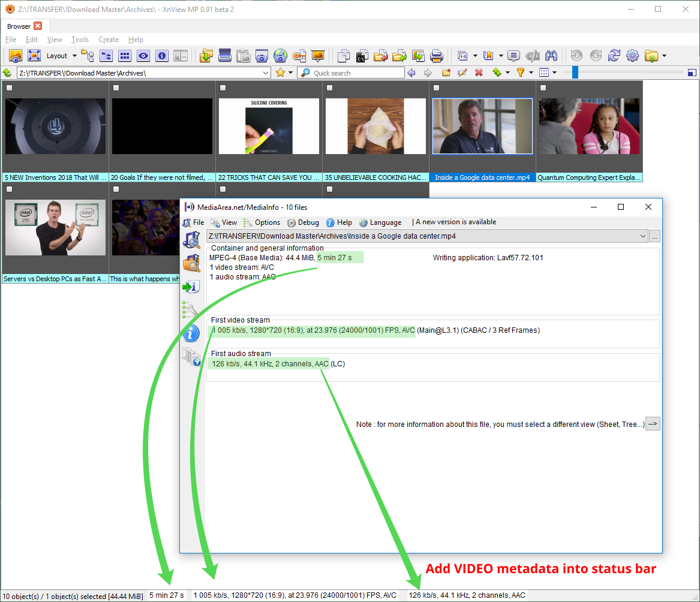Check the box for Inside a Google data center
The width and height of the screenshot is (700, 602).
point(437,88)
